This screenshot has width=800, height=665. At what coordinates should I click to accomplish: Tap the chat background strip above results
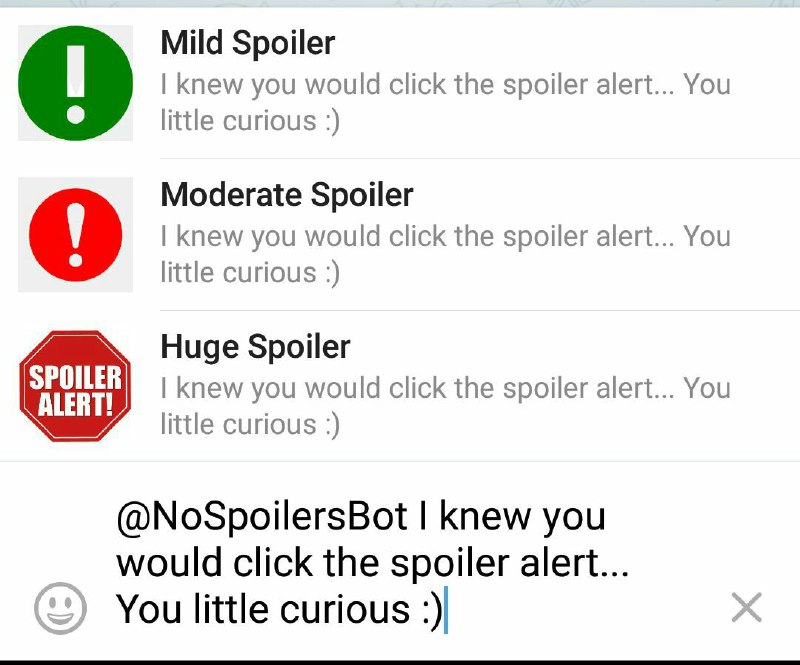(400, 3)
